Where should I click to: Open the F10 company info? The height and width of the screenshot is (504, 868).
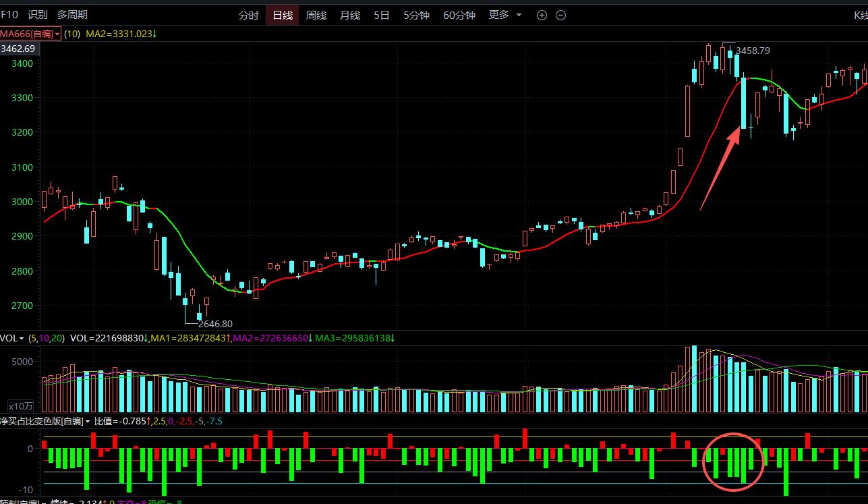click(9, 15)
